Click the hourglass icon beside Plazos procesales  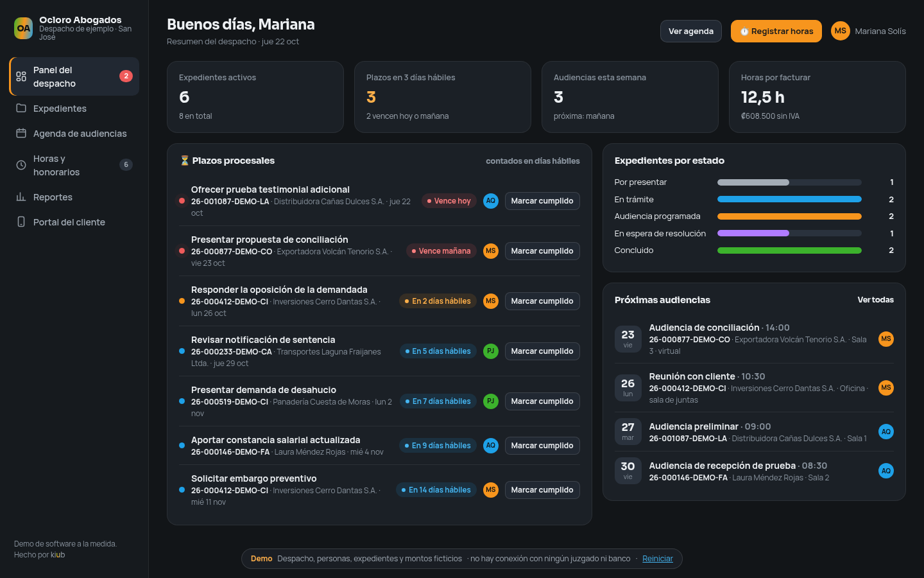(x=184, y=161)
